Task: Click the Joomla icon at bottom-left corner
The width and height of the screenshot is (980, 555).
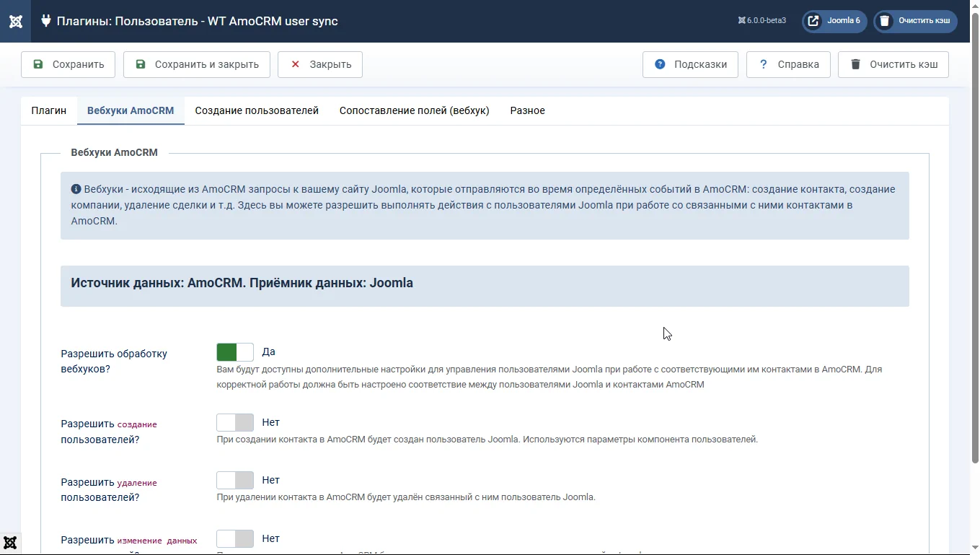Action: pyautogui.click(x=10, y=543)
